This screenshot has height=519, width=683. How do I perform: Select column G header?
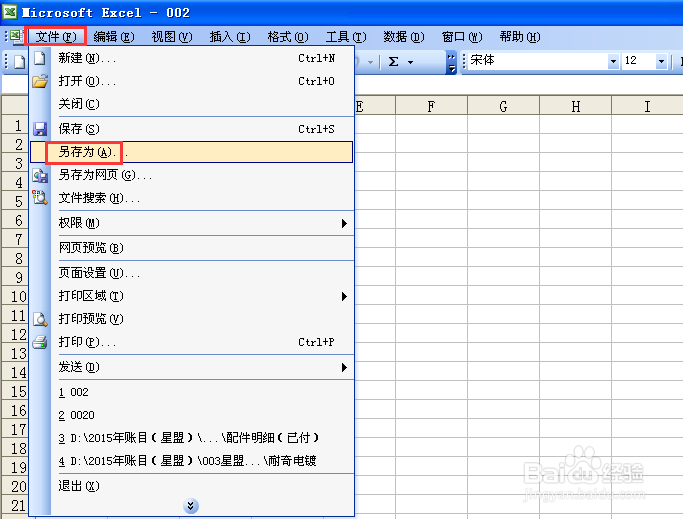pos(504,106)
